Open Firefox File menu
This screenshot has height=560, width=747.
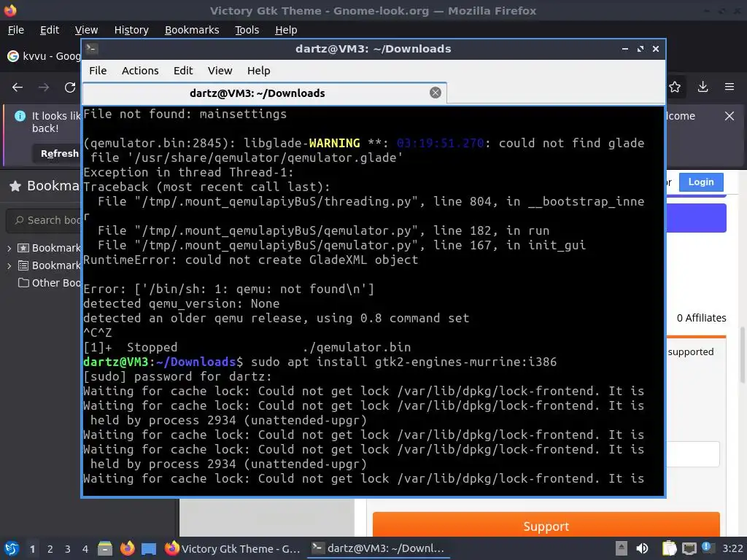(16, 30)
